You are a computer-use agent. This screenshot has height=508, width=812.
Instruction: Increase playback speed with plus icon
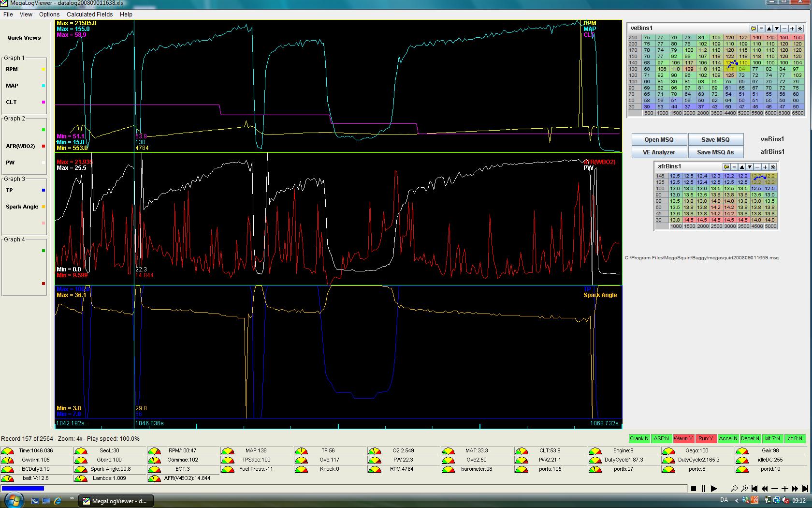785,489
